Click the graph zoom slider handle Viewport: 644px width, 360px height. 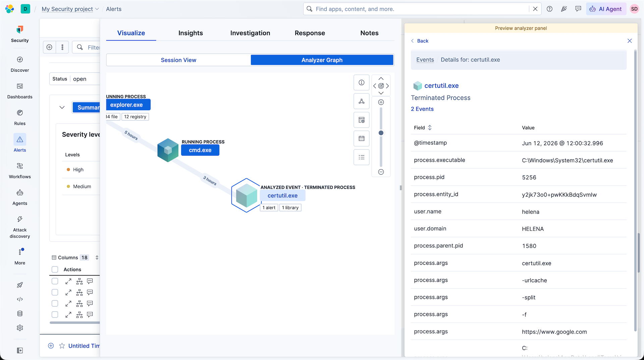pyautogui.click(x=381, y=133)
